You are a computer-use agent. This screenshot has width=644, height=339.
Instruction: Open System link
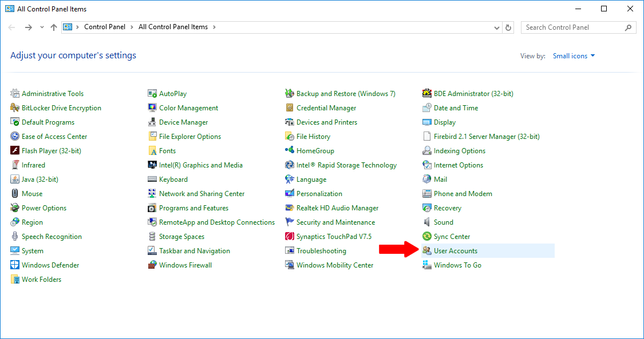click(33, 251)
